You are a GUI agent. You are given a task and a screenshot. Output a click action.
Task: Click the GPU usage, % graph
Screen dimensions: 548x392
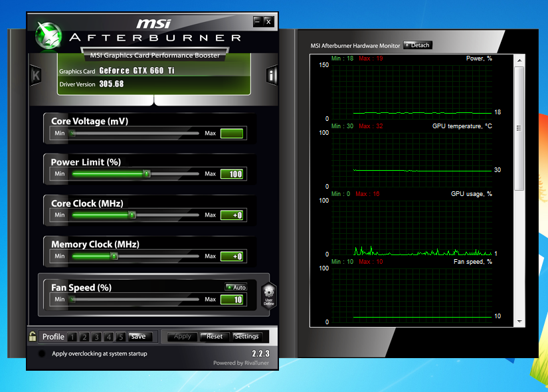pyautogui.click(x=412, y=228)
